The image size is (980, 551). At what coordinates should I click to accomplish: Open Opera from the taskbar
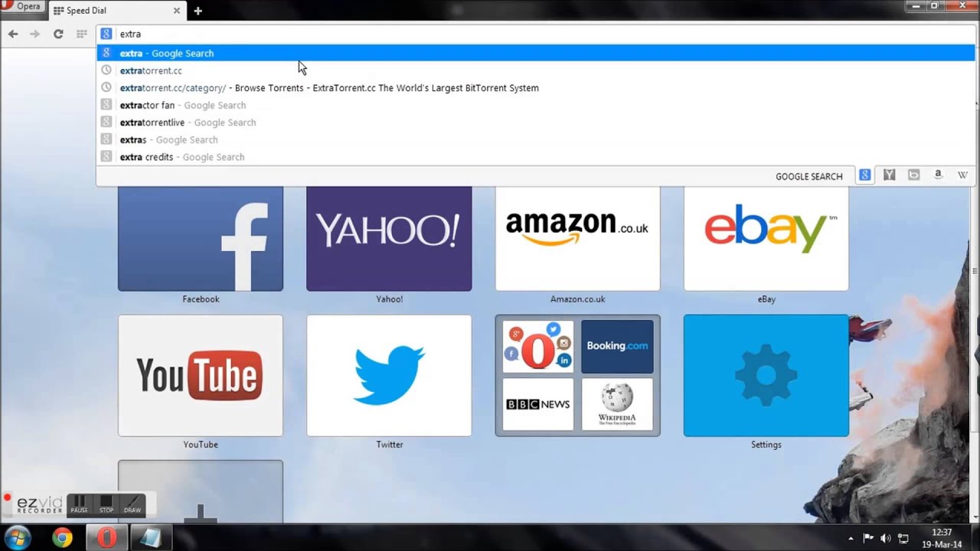click(x=106, y=538)
